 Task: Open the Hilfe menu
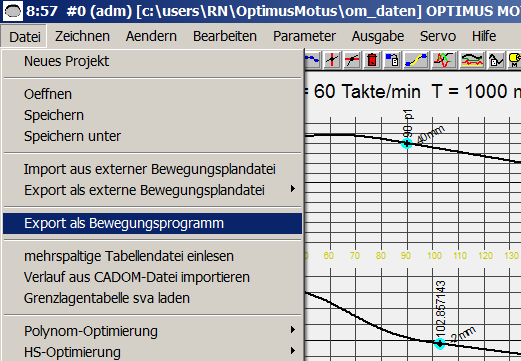pyautogui.click(x=484, y=36)
